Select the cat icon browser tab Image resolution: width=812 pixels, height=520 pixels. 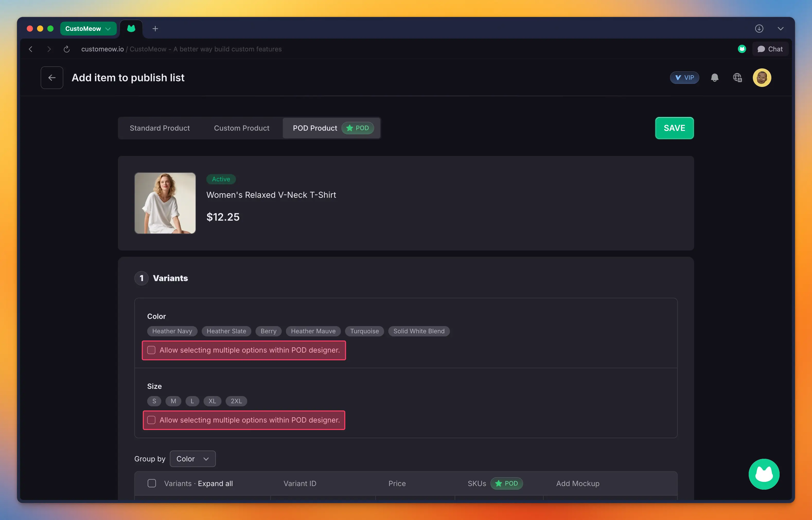tap(131, 29)
